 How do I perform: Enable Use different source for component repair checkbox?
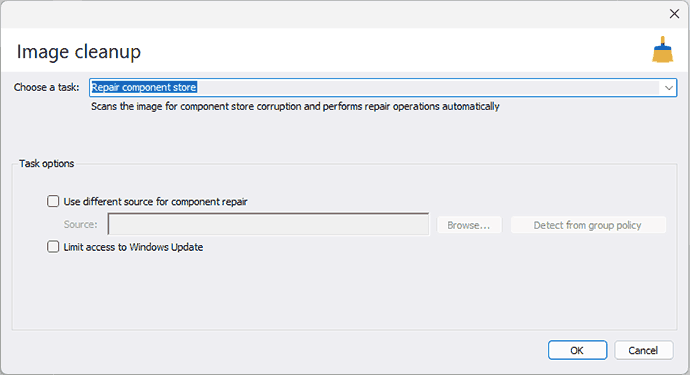click(53, 201)
